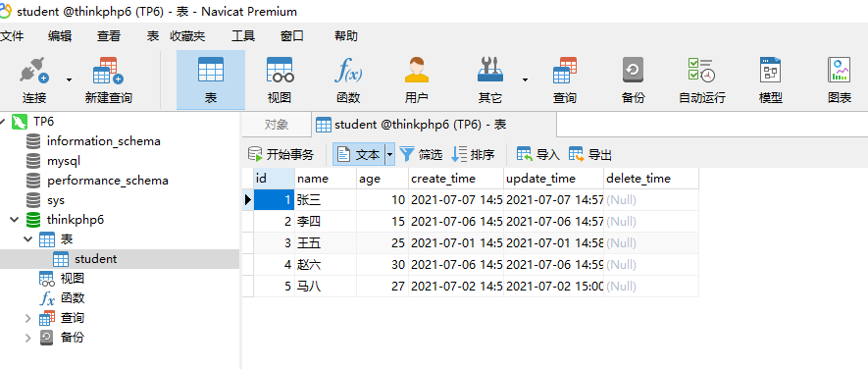Select the information_schema database
This screenshot has height=369, width=868.
click(104, 141)
